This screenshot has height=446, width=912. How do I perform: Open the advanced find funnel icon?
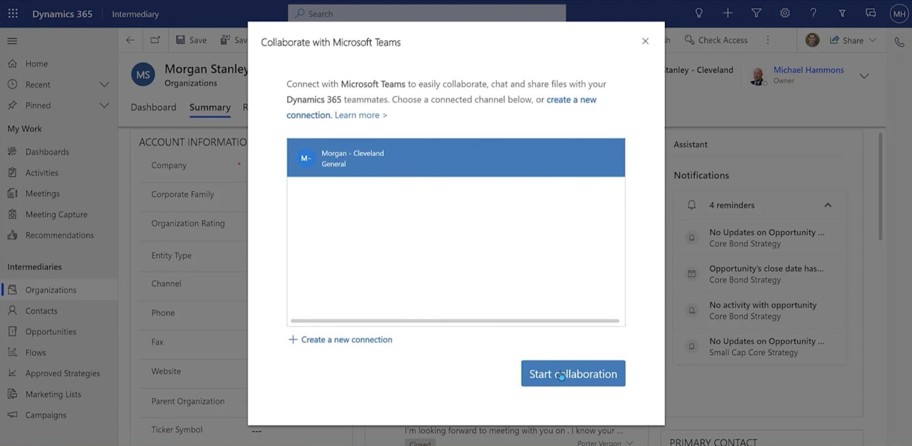pyautogui.click(x=756, y=13)
